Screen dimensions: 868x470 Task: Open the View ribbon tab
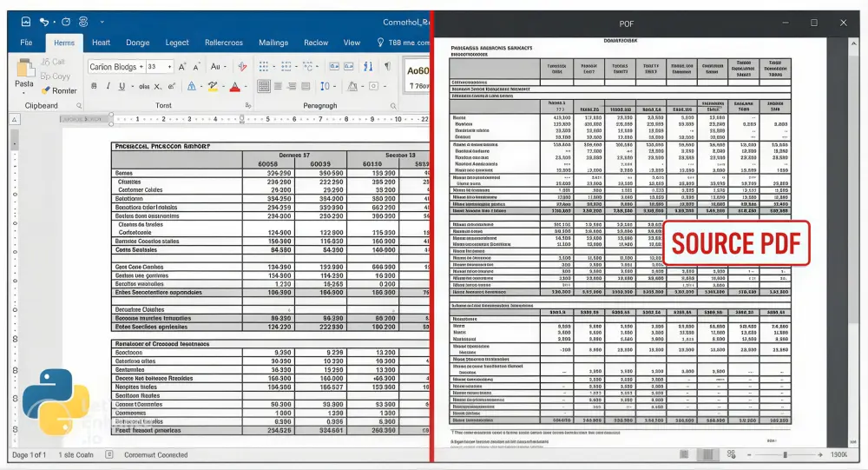pyautogui.click(x=352, y=43)
